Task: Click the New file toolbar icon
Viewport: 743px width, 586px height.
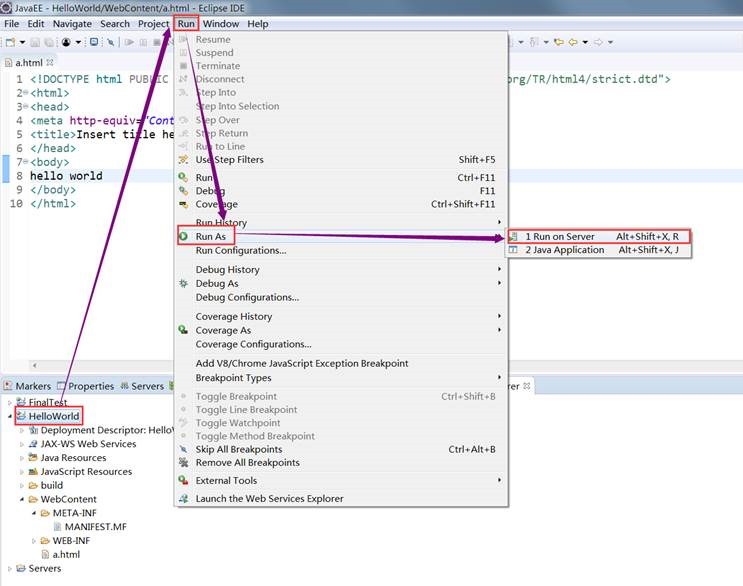Action: pyautogui.click(x=10, y=42)
